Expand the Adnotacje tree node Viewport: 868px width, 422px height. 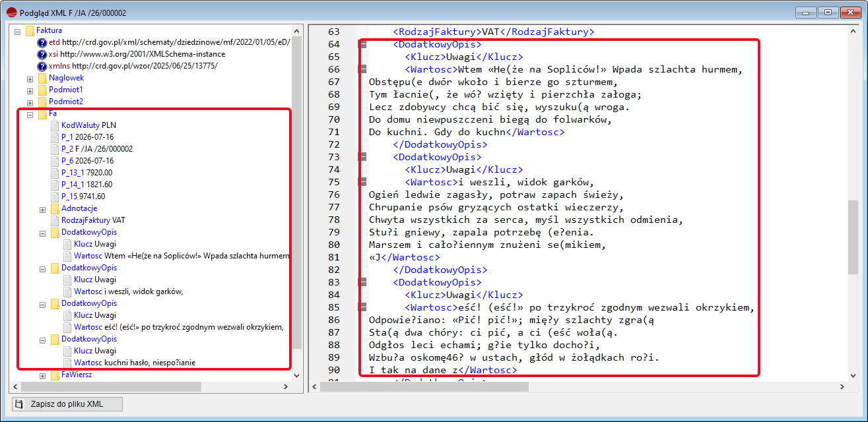(43, 209)
